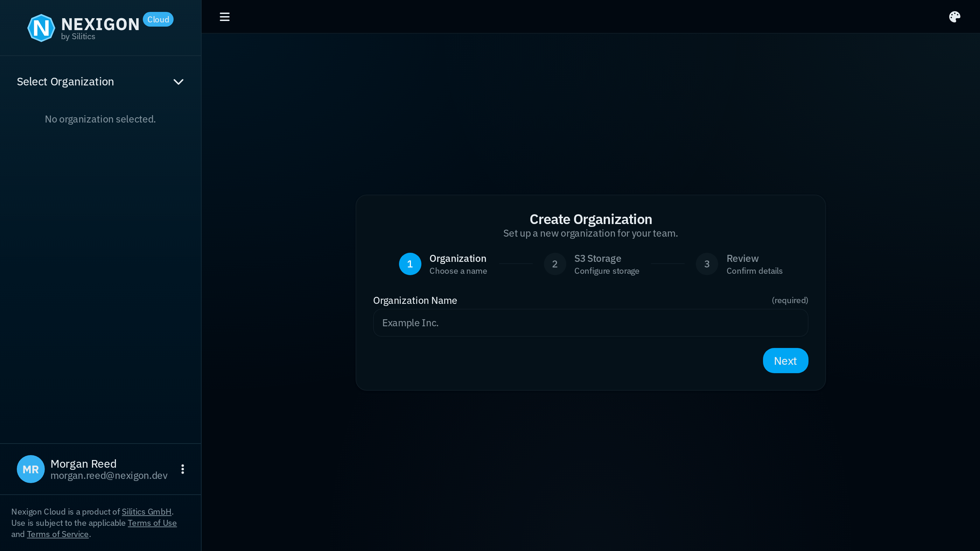
Task: Click the Morgan Reed avatar
Action: [30, 469]
